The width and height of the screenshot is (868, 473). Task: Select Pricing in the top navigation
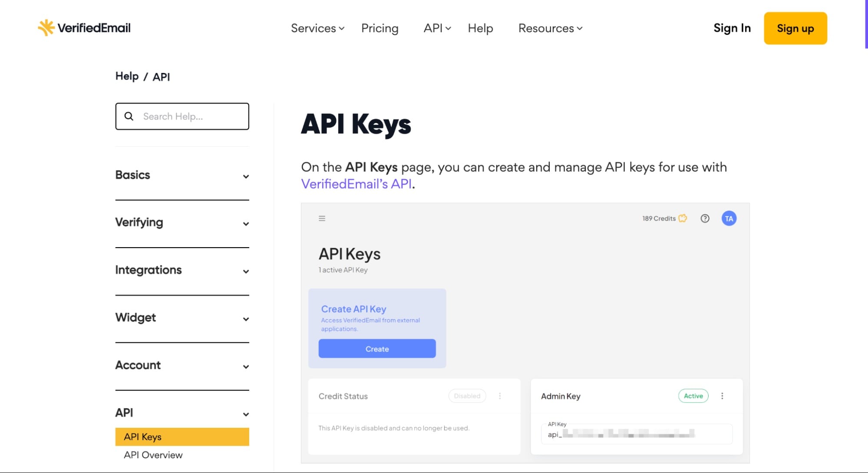pyautogui.click(x=380, y=28)
